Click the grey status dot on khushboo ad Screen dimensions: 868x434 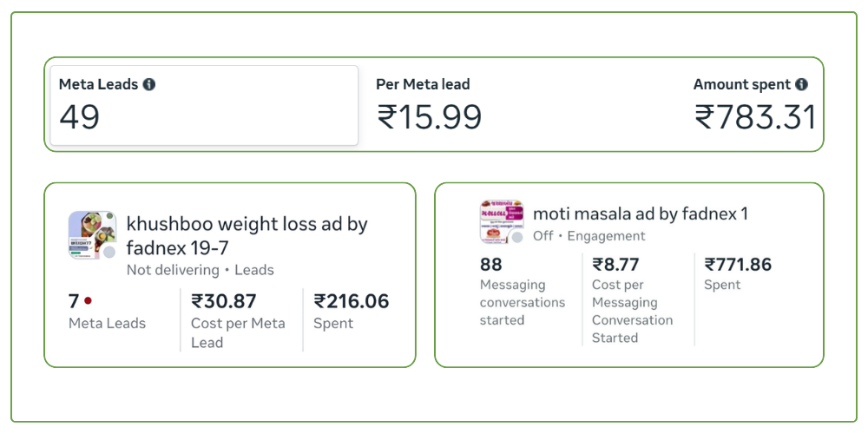(109, 253)
